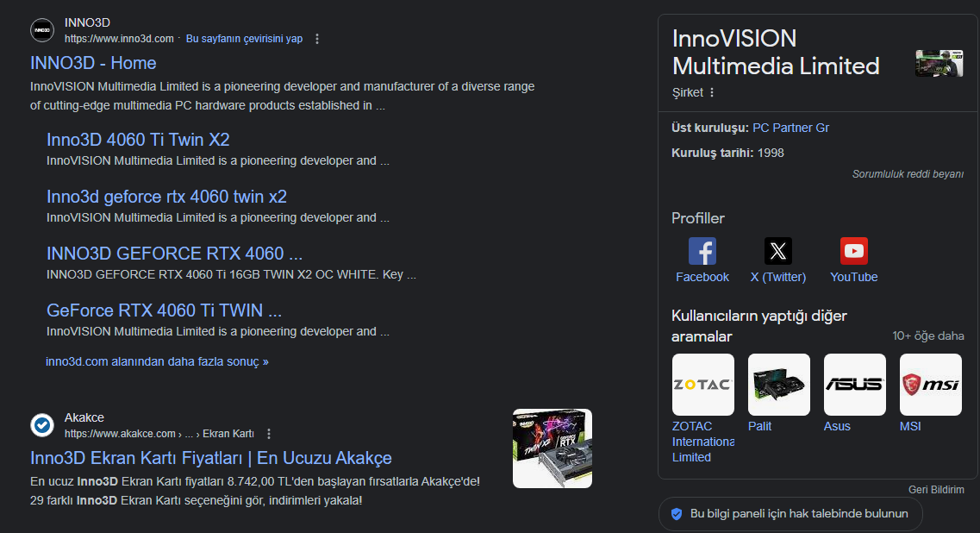Show more results from inno3d.com
The height and width of the screenshot is (533, 980).
tap(157, 361)
